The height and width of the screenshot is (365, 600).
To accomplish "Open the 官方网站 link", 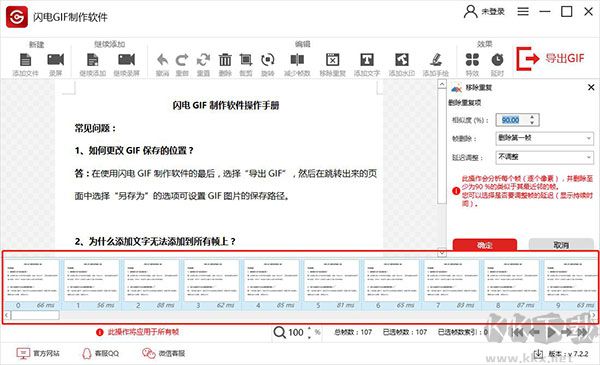I will point(38,354).
